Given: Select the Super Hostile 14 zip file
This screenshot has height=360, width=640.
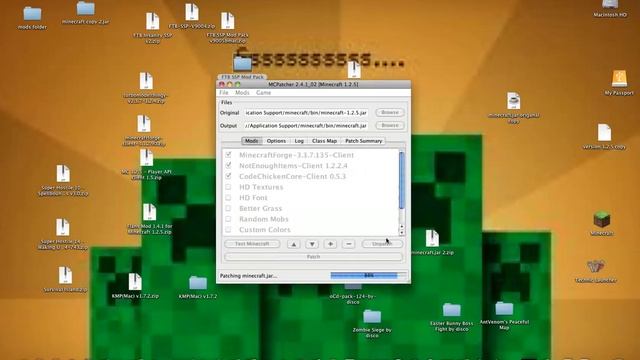Looking at the screenshot, I should pyautogui.click(x=62, y=227).
